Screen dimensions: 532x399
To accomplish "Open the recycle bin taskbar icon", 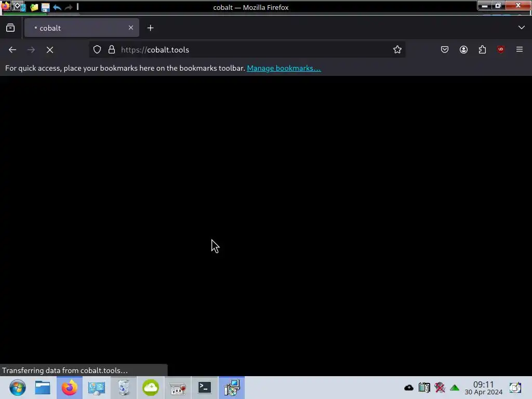I will 124,388.
